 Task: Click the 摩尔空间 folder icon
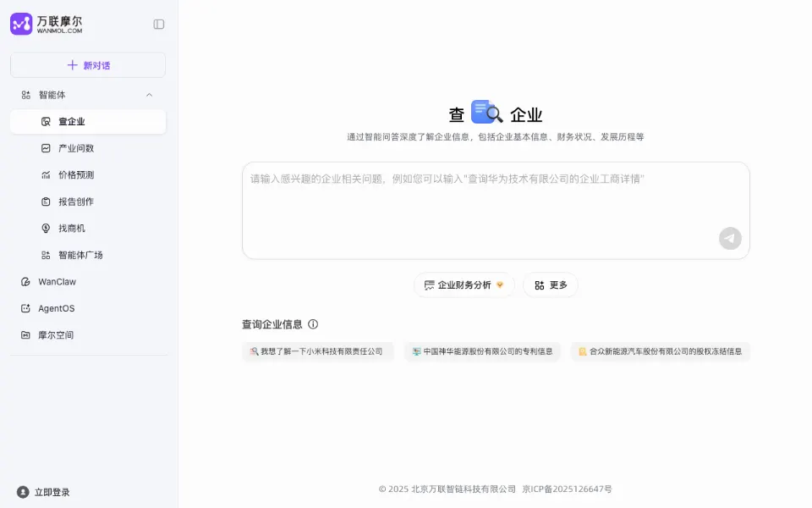click(x=25, y=335)
